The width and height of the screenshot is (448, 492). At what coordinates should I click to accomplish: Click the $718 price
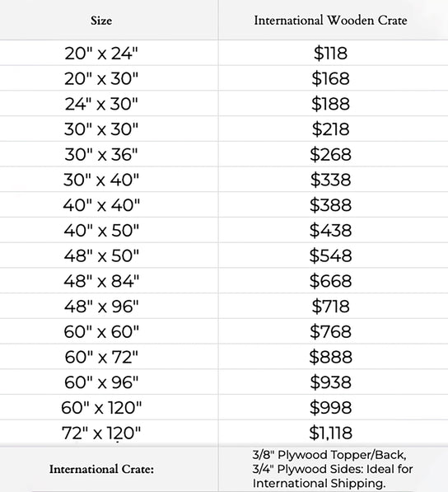click(330, 307)
